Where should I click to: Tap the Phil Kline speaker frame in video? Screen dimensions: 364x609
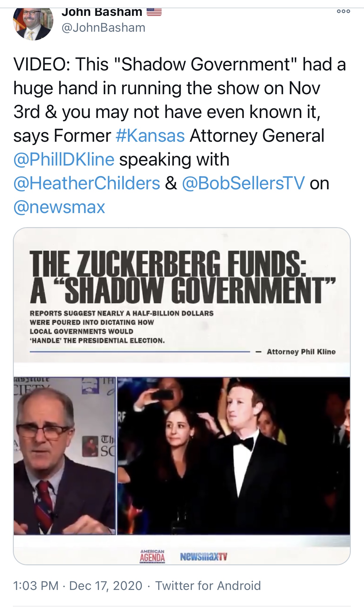point(65,456)
